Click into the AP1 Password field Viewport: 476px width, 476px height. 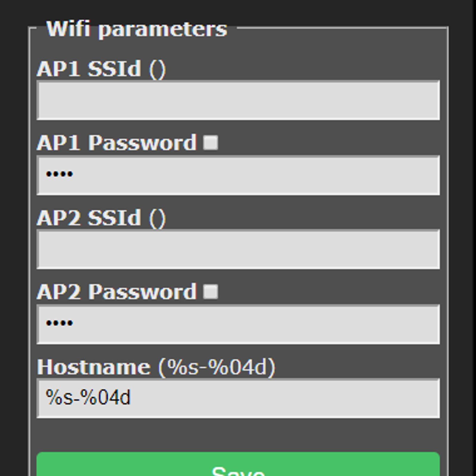coord(238,175)
